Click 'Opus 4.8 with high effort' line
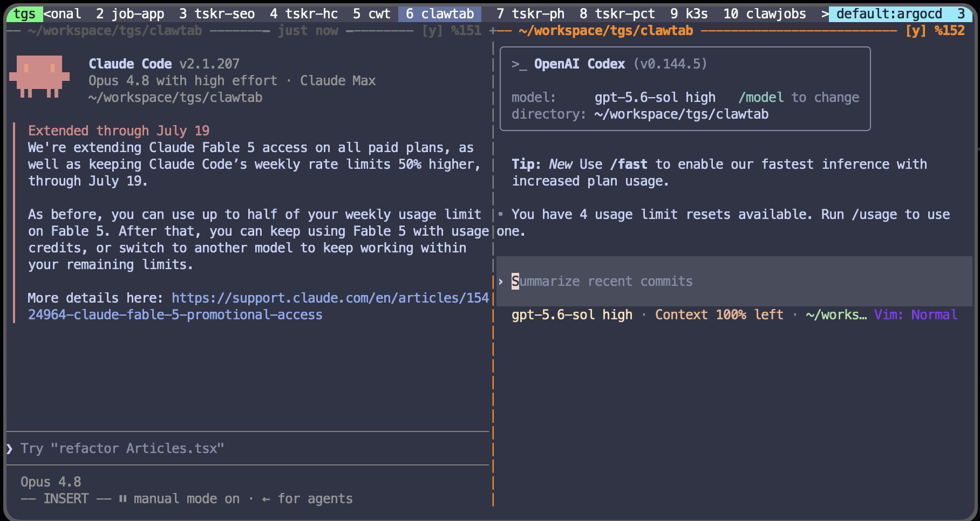 [183, 81]
